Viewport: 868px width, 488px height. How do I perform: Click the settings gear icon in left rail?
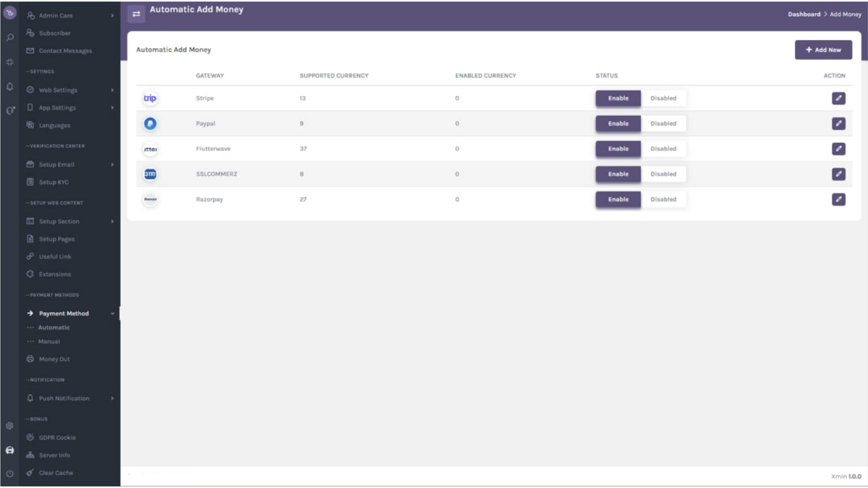point(10,426)
